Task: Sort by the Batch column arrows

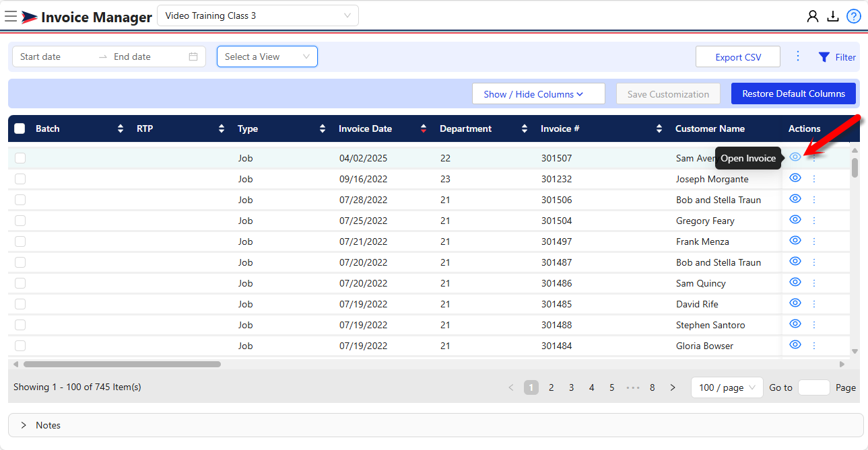Action: [x=121, y=128]
